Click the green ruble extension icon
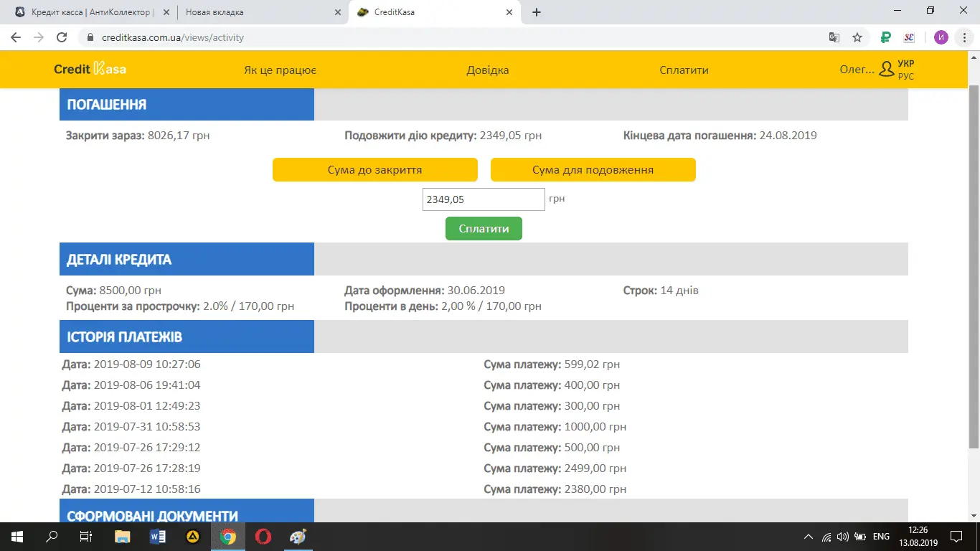980x551 pixels. (x=886, y=37)
